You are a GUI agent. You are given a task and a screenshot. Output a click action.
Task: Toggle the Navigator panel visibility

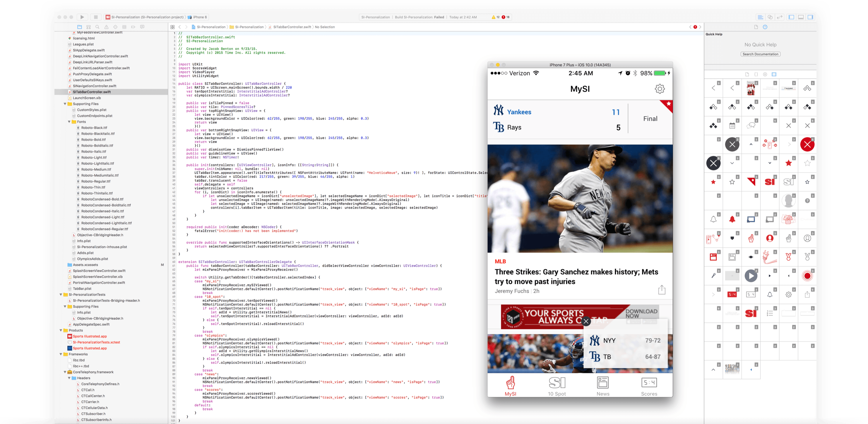click(x=792, y=17)
